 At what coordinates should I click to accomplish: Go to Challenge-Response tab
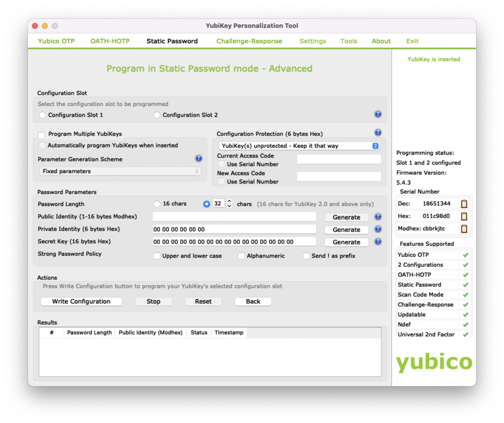(x=249, y=41)
